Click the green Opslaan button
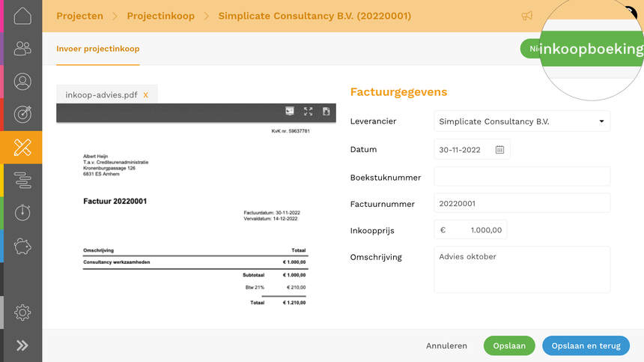The image size is (644, 362). click(509, 346)
